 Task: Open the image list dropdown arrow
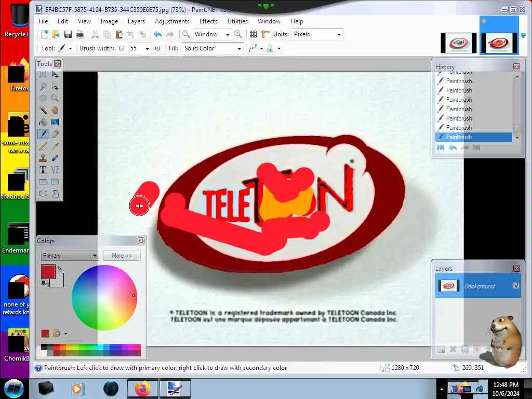523,36
